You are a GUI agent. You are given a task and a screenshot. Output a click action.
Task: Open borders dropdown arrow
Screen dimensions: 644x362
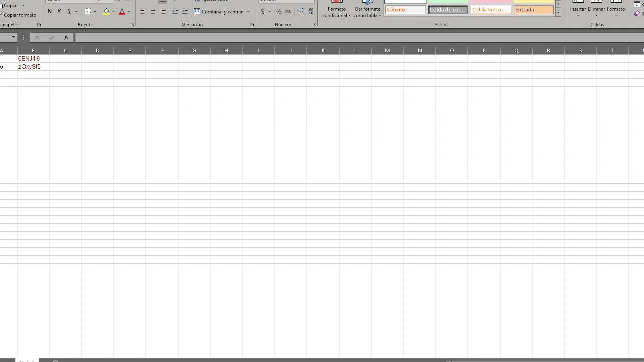[x=95, y=11]
